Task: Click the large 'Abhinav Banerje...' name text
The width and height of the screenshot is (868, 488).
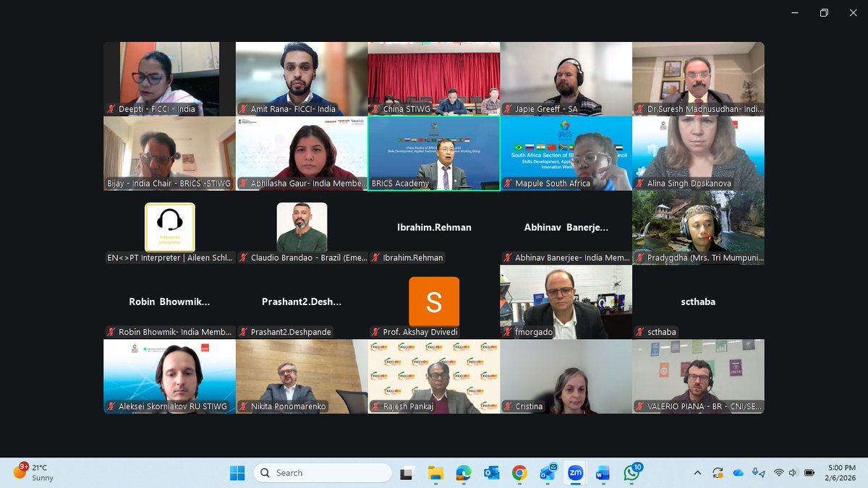Action: (566, 227)
